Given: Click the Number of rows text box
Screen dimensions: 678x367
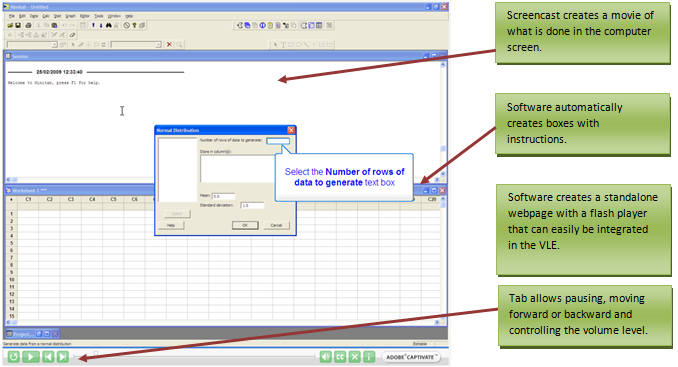Looking at the screenshot, I should tap(278, 141).
